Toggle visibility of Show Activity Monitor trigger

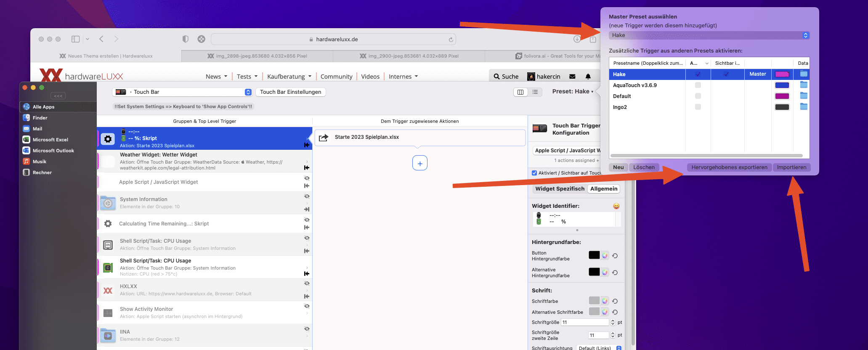point(307,306)
